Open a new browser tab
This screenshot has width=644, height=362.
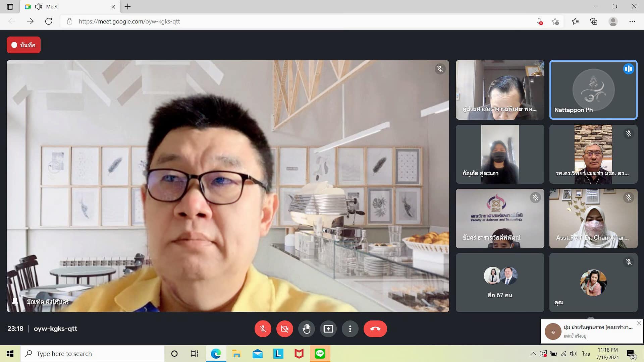(128, 7)
